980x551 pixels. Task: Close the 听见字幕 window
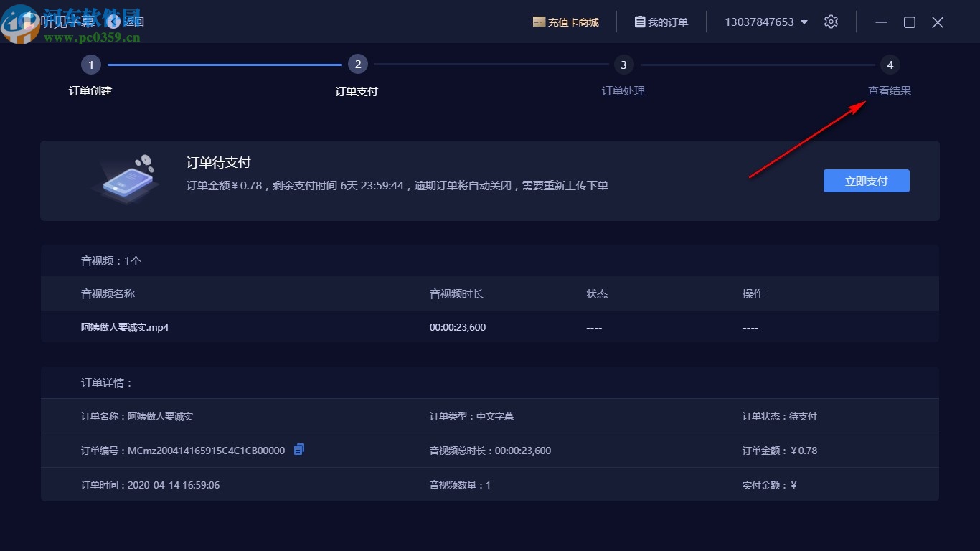938,22
